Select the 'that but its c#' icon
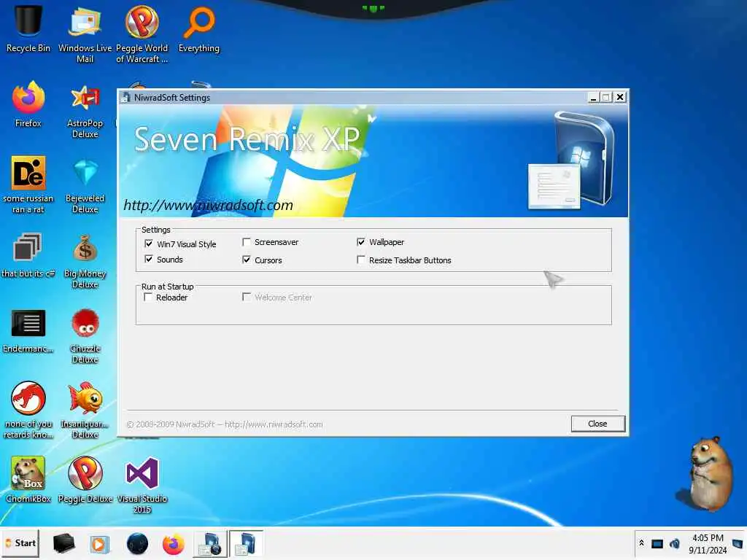 tap(28, 255)
